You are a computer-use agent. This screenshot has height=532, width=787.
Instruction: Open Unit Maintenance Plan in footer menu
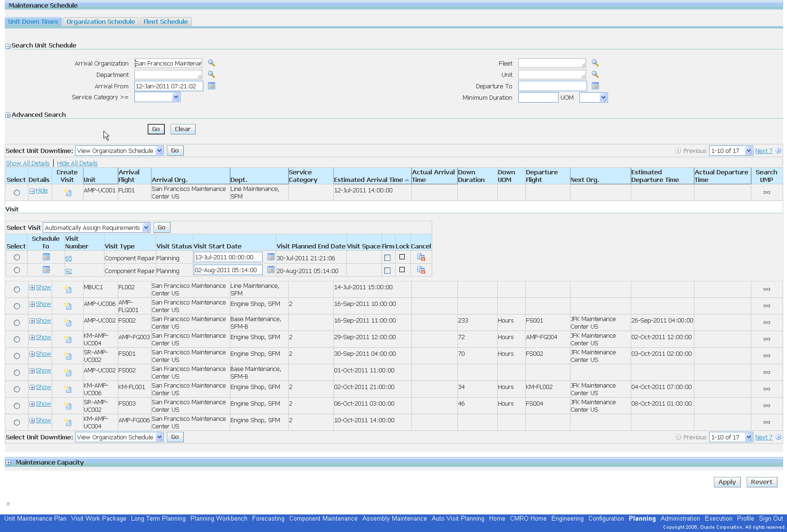point(36,518)
